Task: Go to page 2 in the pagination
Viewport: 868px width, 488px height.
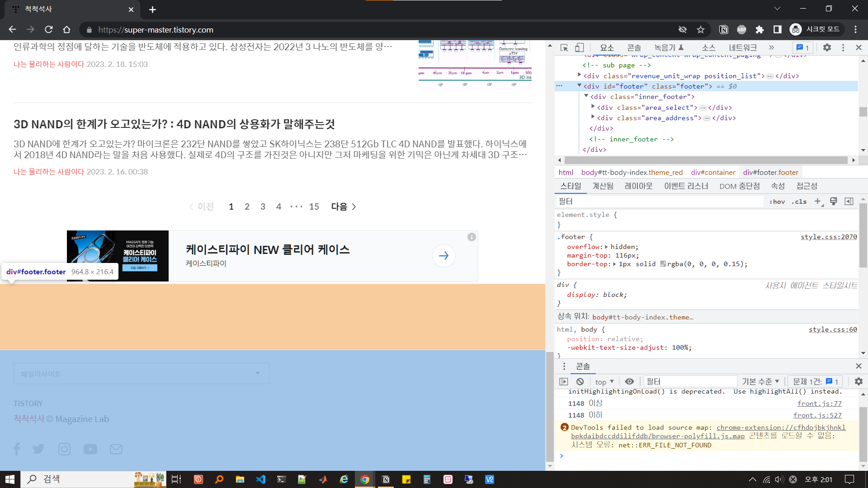Action: pyautogui.click(x=247, y=206)
